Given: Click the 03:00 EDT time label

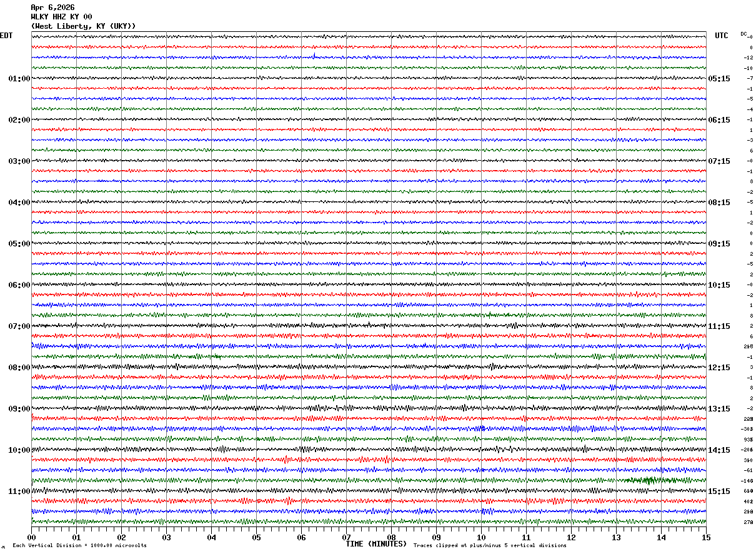Looking at the screenshot, I should coord(19,161).
